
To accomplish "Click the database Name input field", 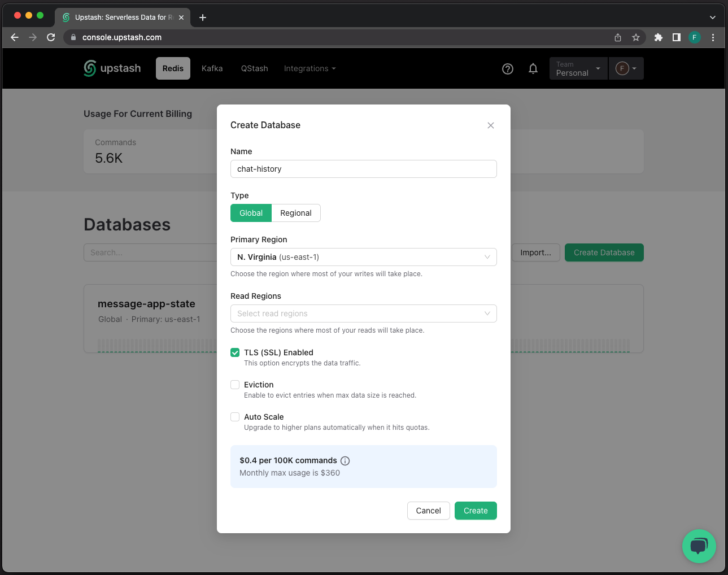I will coord(363,169).
